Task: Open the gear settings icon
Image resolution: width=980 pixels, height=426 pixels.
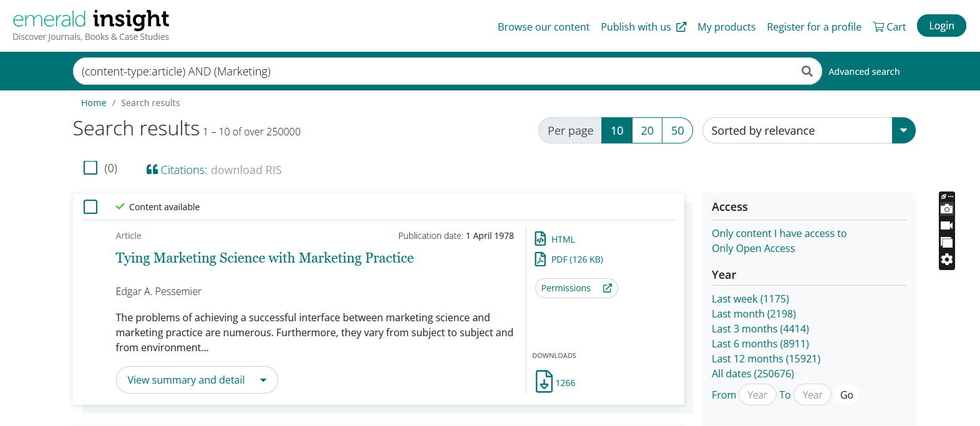Action: [x=946, y=259]
